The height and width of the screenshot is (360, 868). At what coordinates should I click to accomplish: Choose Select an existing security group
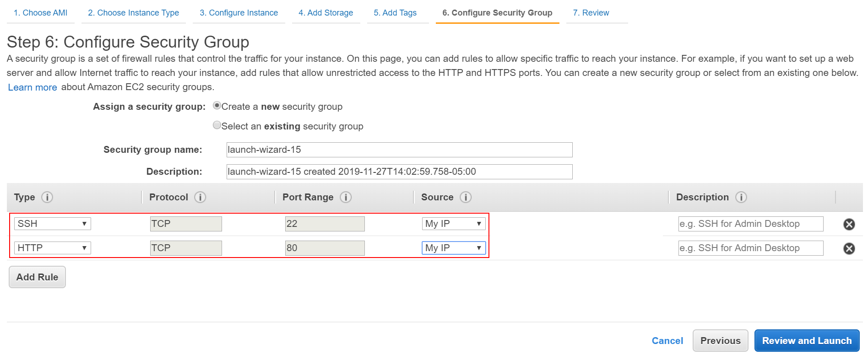point(217,125)
